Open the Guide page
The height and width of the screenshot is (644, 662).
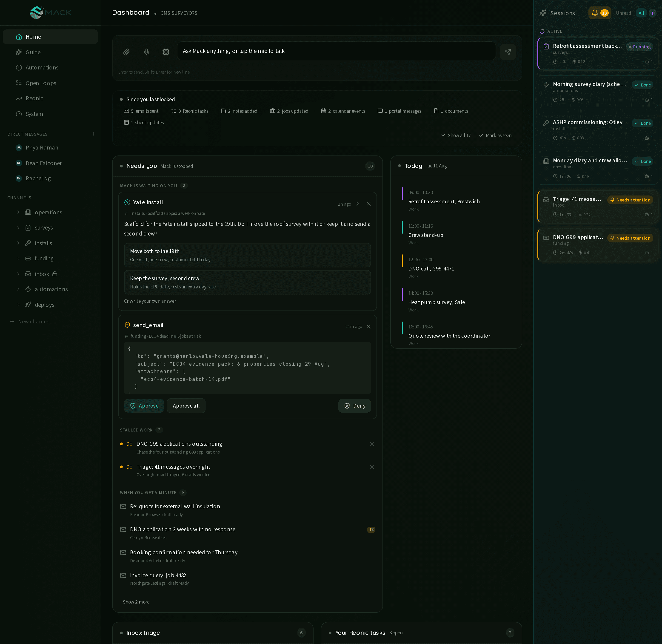[50, 52]
